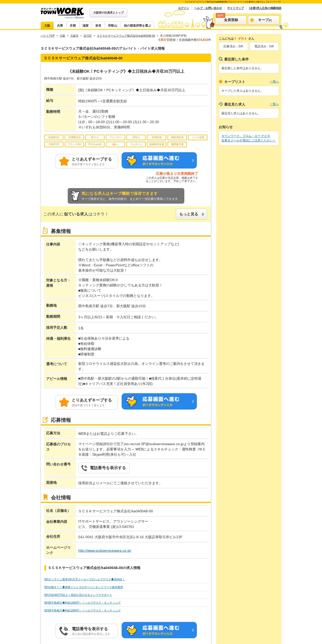Viewport: 322px width, 644px height.
Task: Click the orange star on the first とりあえずキープする button
Action: click(64, 161)
